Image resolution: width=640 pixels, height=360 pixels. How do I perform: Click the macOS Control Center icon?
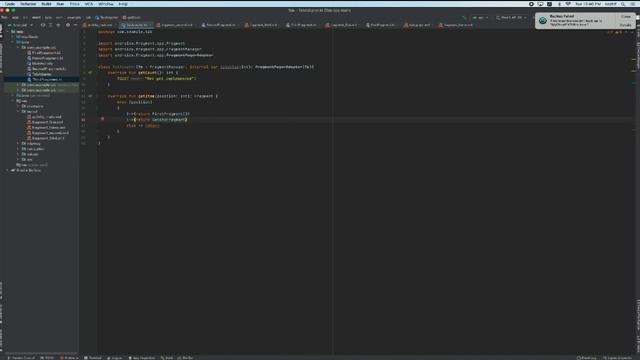pos(632,4)
